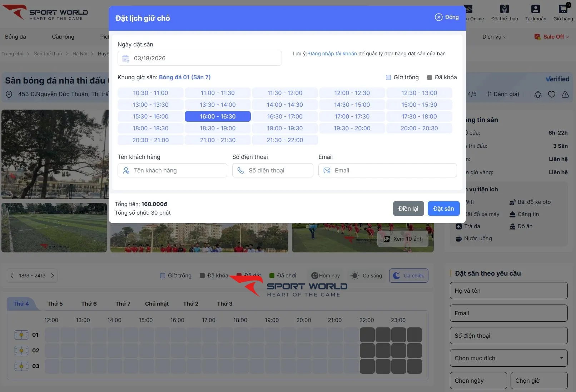Viewport: 576px width, 392px height.
Task: Expand the Dịch vụ menu
Action: [494, 37]
